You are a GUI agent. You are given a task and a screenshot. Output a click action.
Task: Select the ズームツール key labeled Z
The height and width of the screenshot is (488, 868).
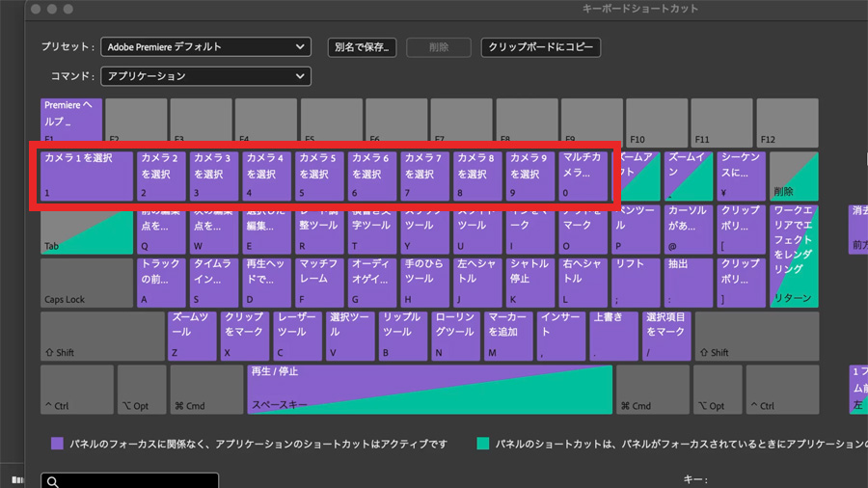coord(192,336)
